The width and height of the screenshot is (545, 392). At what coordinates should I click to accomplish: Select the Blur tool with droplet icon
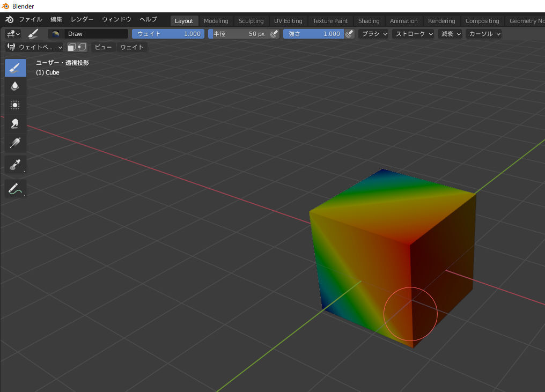(x=16, y=86)
